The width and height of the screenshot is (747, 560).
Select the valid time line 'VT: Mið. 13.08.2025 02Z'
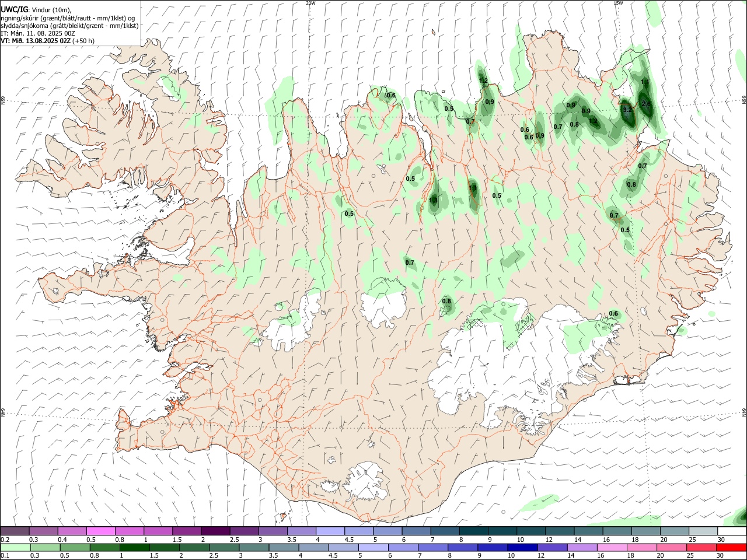point(36,41)
